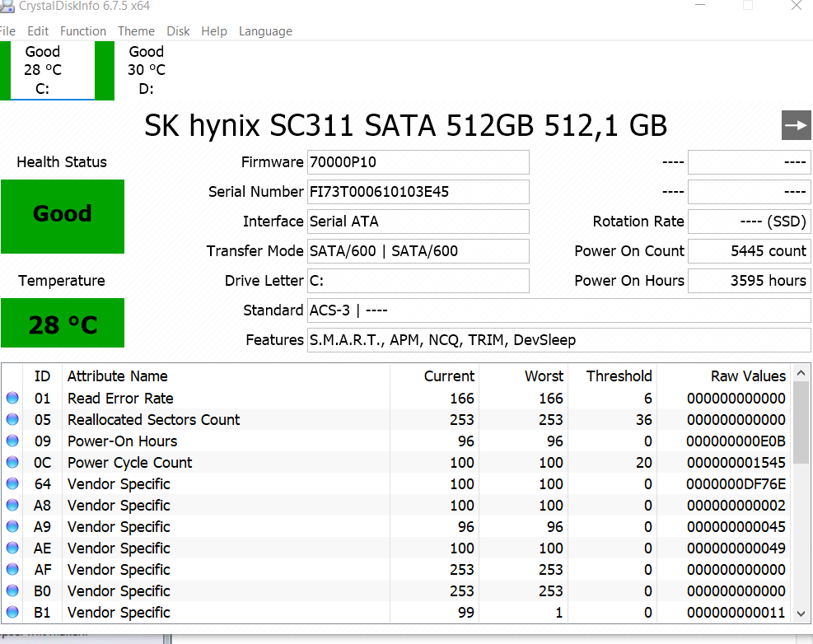
Task: Click status orb for attribute ID AF
Action: tap(12, 569)
